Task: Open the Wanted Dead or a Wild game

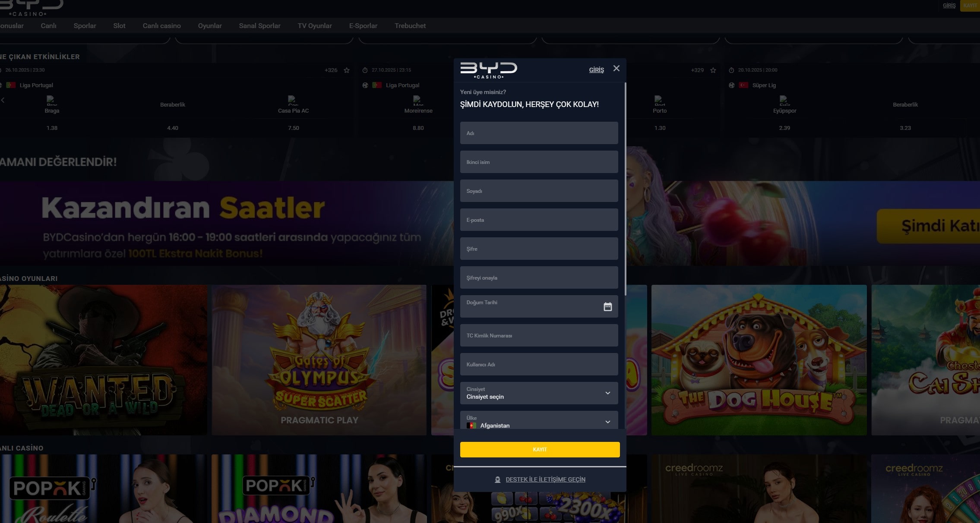Action: pyautogui.click(x=103, y=360)
